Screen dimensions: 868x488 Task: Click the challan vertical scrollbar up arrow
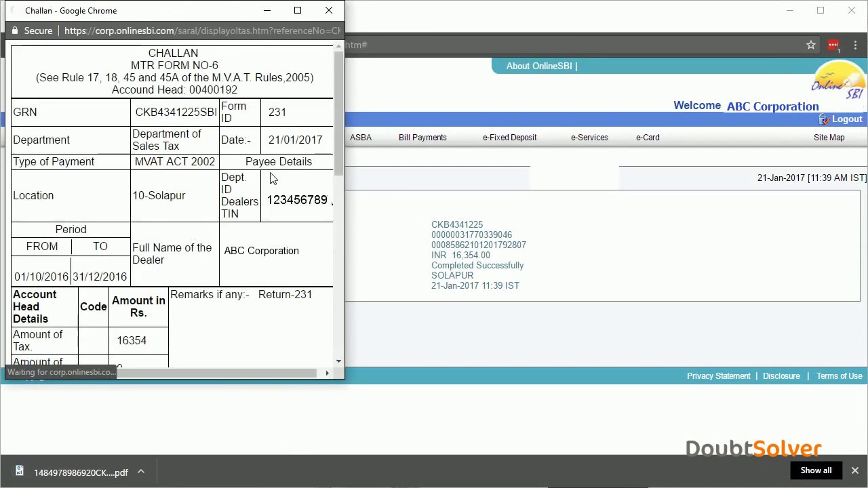[x=338, y=47]
